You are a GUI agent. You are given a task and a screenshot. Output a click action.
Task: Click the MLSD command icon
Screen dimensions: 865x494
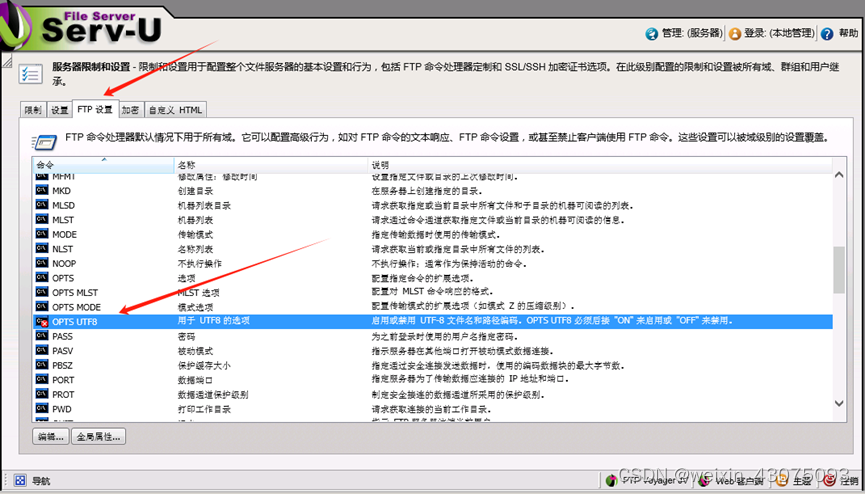[42, 204]
